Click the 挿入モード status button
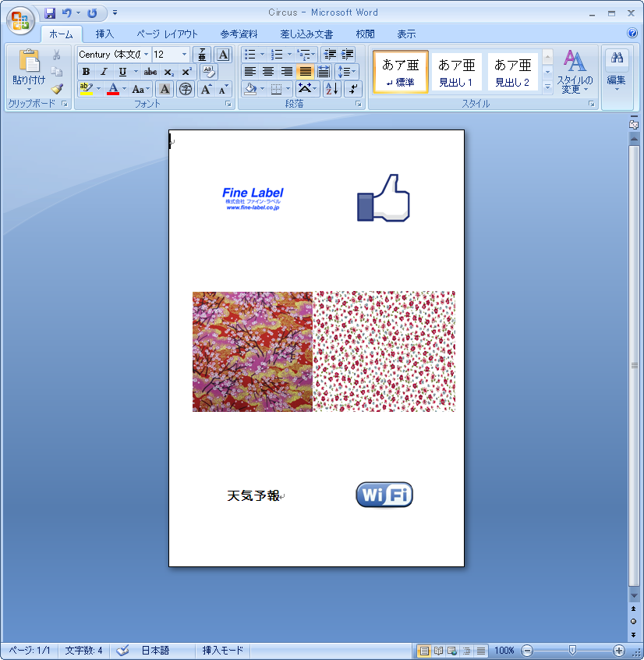Image resolution: width=644 pixels, height=660 pixels. [223, 651]
